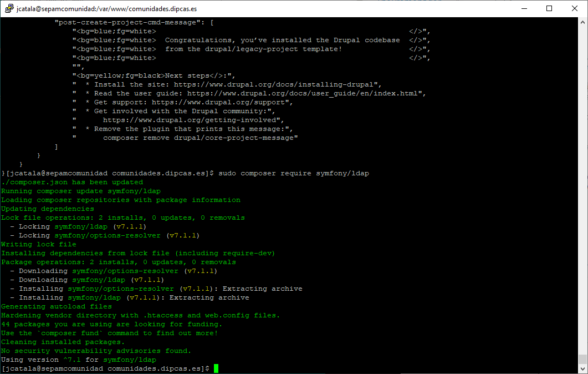The image size is (588, 374).
Task: Click 'Package operations: 2 installs' line
Action: (119, 262)
